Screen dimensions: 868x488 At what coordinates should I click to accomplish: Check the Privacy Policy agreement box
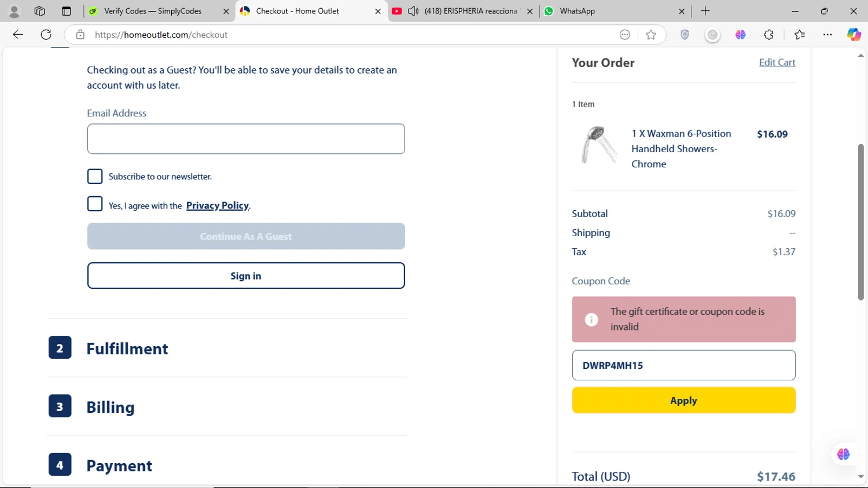click(x=95, y=204)
